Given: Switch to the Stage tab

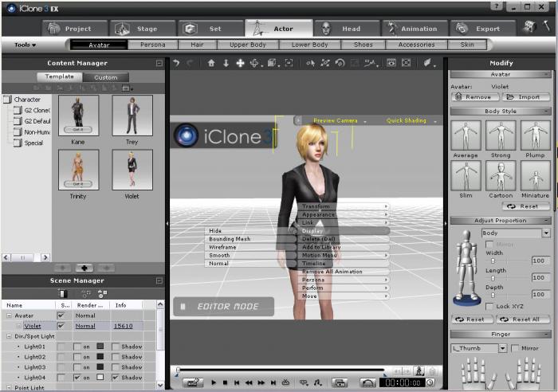Looking at the screenshot, I should [x=142, y=29].
